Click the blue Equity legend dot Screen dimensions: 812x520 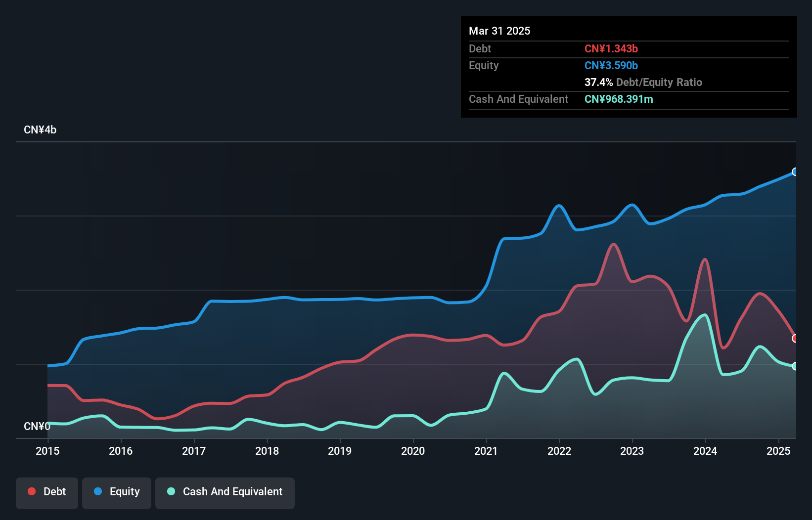[98, 491]
